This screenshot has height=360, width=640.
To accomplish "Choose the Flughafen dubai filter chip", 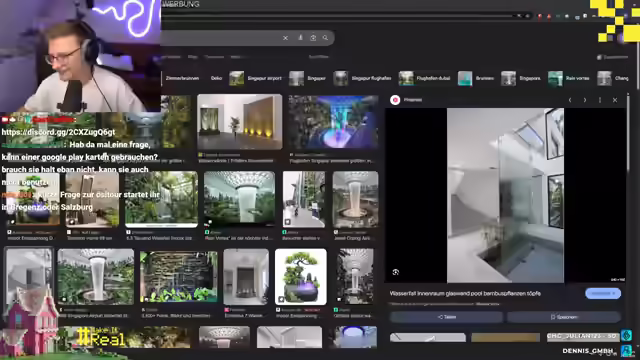I will 424,78.
